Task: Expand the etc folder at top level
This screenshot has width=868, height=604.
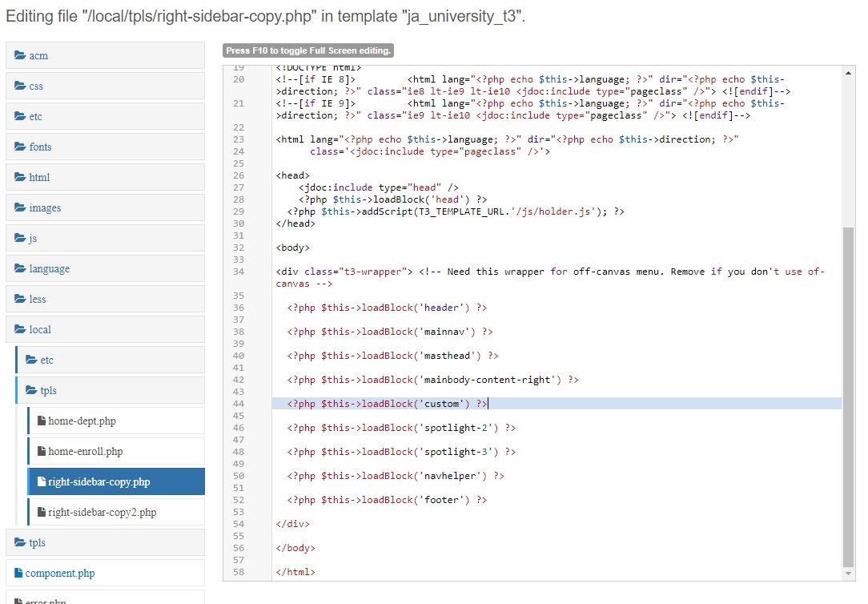Action: tap(35, 117)
